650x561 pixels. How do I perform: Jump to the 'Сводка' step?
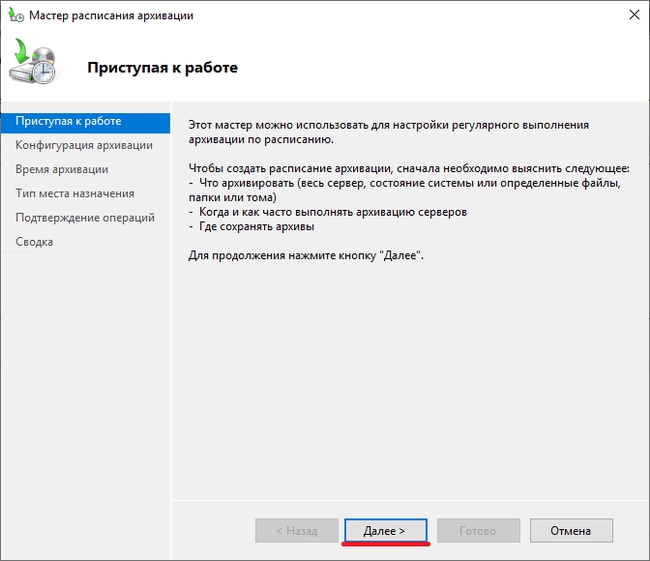pyautogui.click(x=34, y=241)
